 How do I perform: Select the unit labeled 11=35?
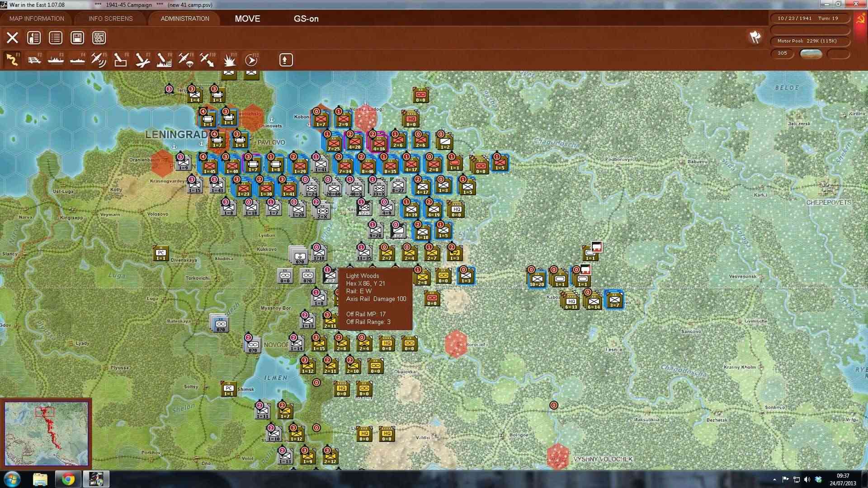click(364, 253)
